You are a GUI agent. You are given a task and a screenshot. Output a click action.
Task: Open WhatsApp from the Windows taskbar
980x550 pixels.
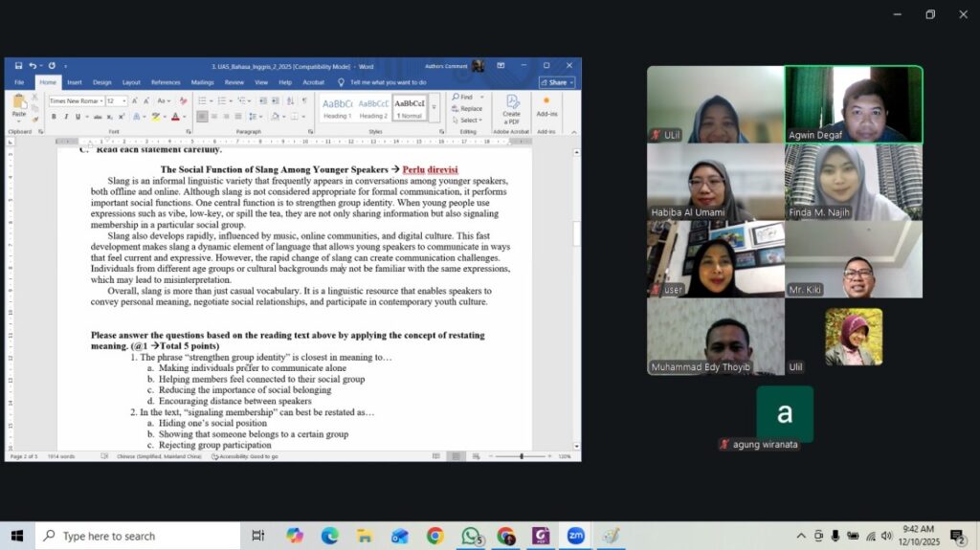(x=470, y=536)
